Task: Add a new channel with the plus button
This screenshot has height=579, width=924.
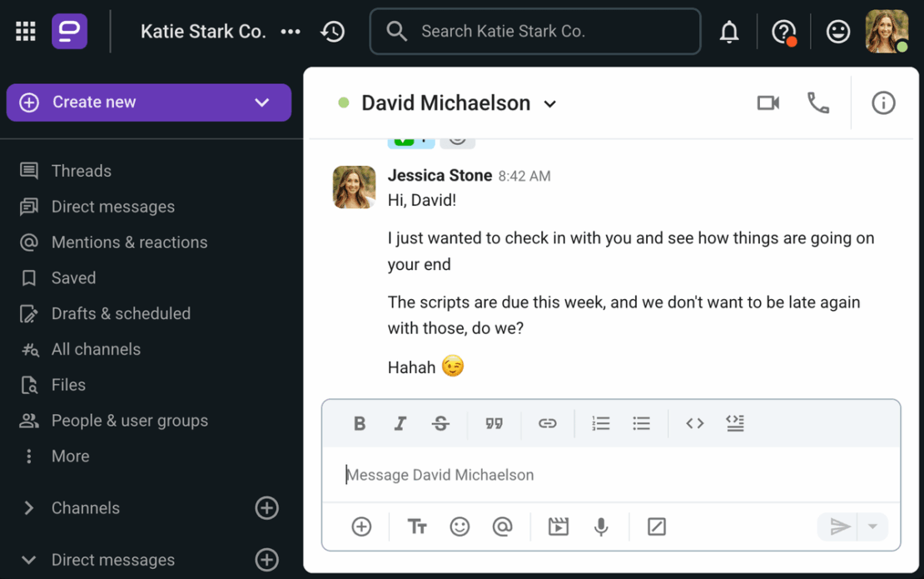Action: click(x=266, y=508)
